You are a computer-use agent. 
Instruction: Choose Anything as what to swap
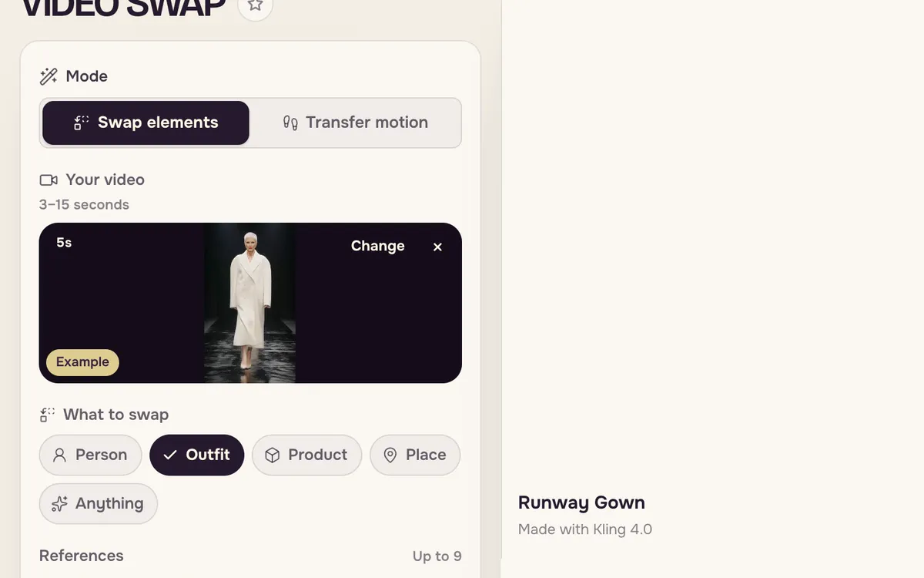99,504
